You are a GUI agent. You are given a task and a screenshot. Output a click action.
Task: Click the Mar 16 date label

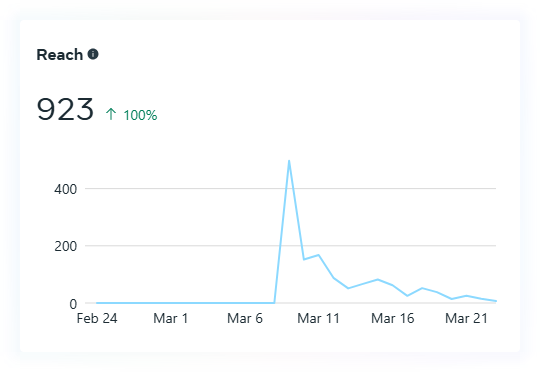(x=392, y=318)
